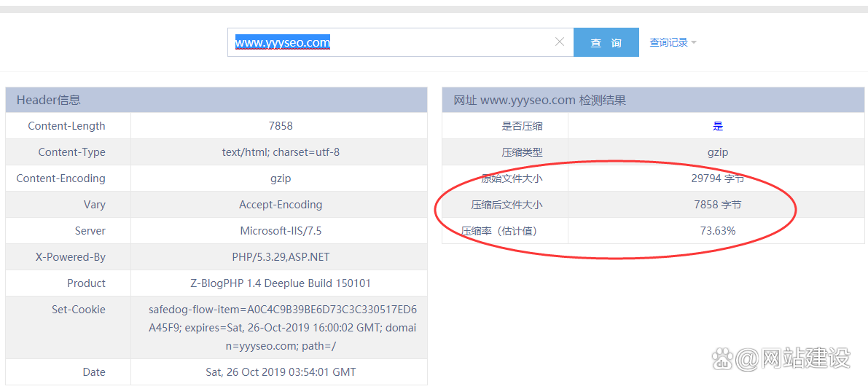Viewport: 868px width, 389px height.
Task: Select Sat, 26 Oct 2019 03:54:01 GMT value
Action: click(x=280, y=372)
